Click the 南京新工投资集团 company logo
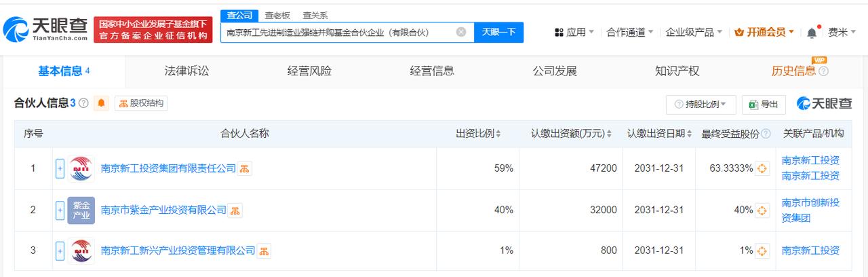This screenshot has width=868, height=277. 81,168
